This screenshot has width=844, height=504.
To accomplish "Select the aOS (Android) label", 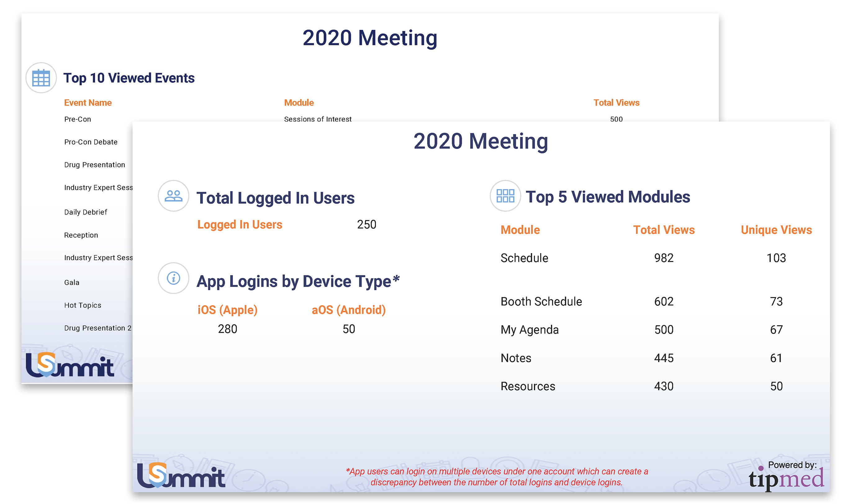I will pos(349,310).
